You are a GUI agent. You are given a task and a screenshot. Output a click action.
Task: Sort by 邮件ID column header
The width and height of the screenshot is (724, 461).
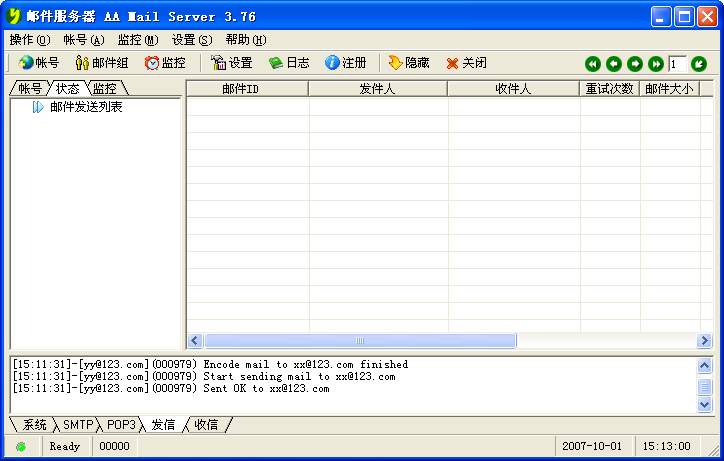coord(247,89)
